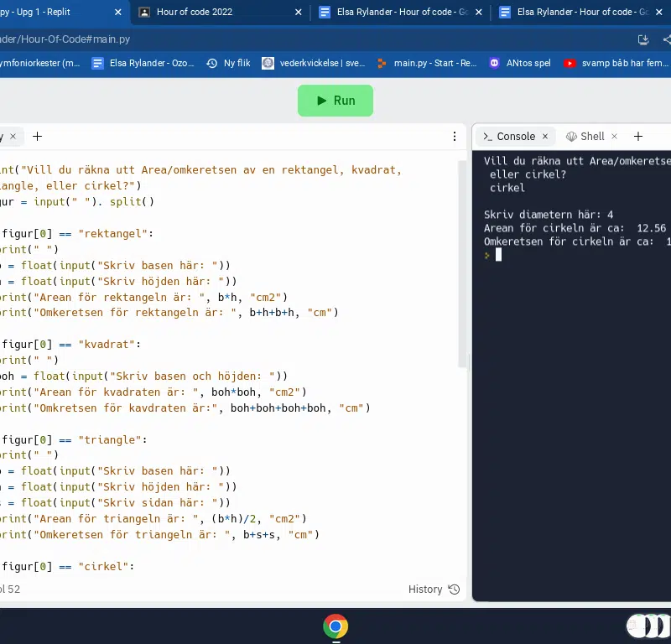Switch to the Shell tab

(585, 137)
